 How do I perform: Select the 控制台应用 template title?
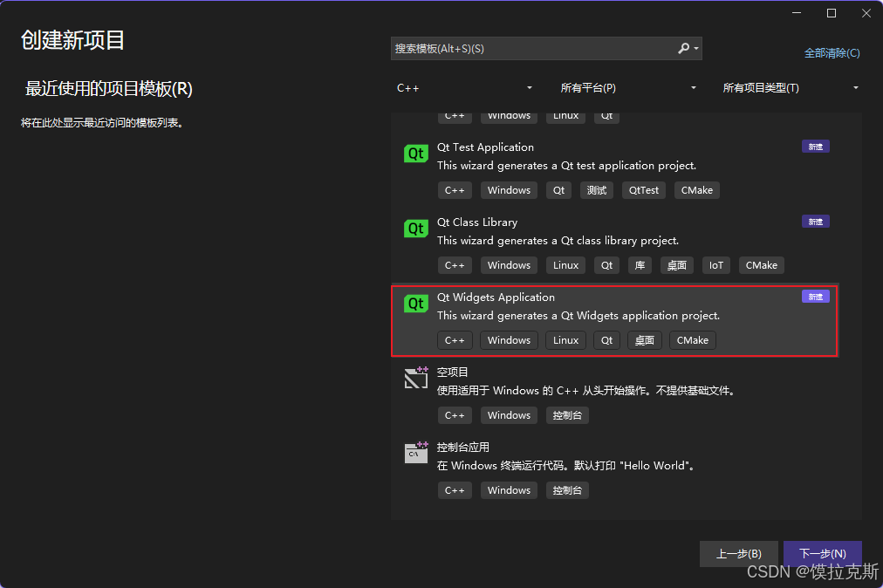(463, 448)
